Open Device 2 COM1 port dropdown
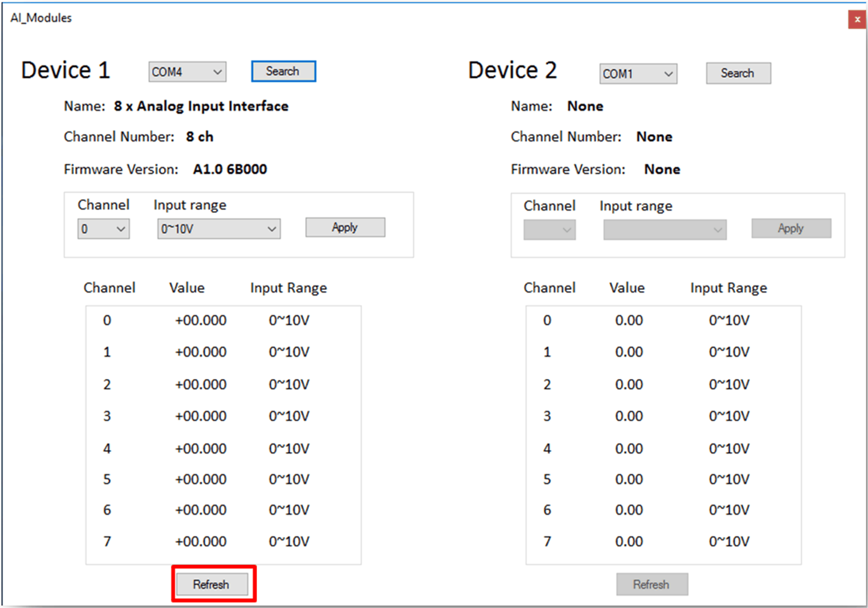The image size is (868, 608). click(638, 74)
